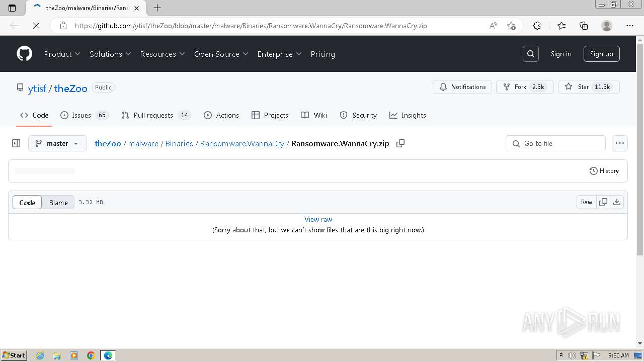Click the Sign up button
Screen dimensions: 644x362
[x=601, y=54]
